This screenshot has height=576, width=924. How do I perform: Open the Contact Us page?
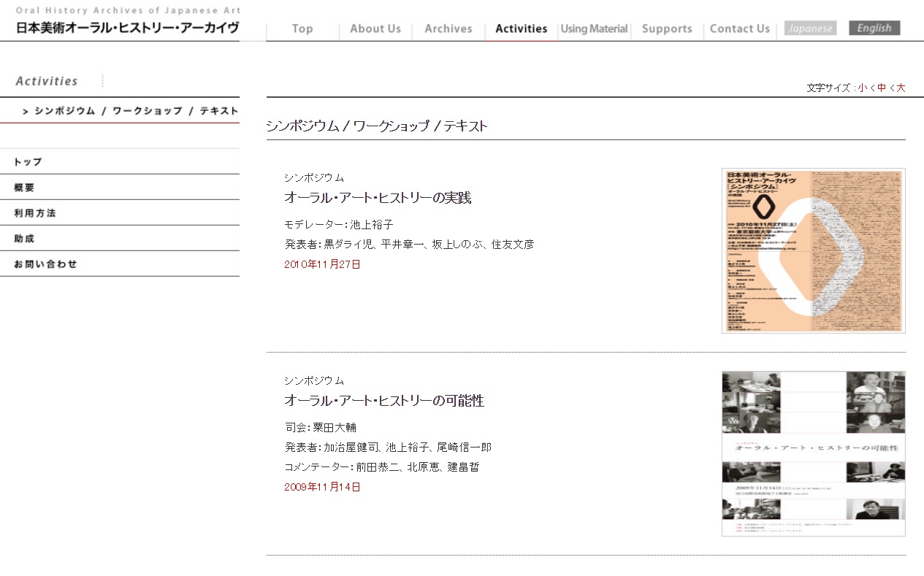pos(739,28)
